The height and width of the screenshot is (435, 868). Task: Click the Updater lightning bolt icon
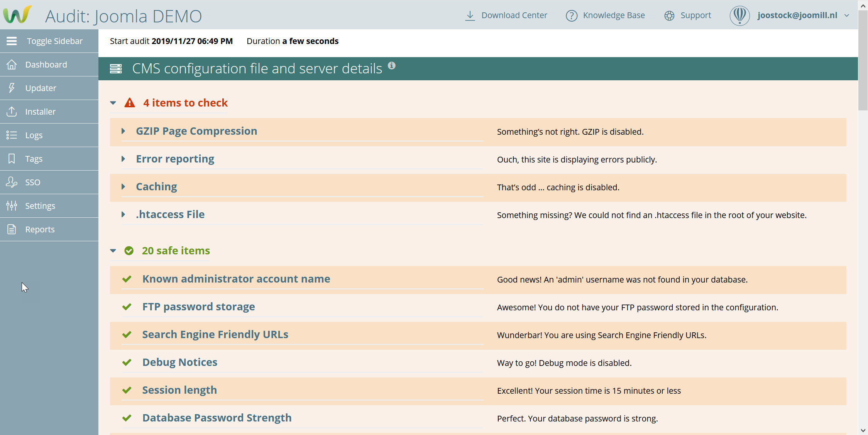[x=12, y=88]
